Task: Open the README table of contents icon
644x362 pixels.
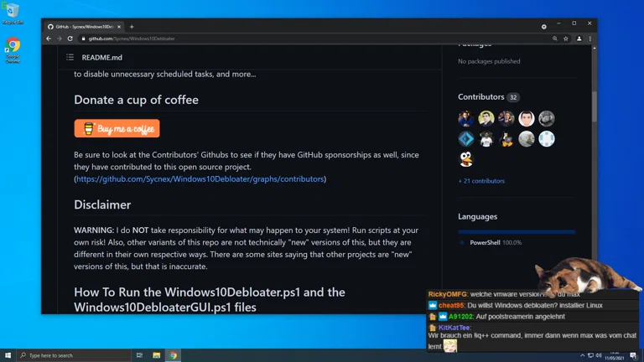Action: [70, 58]
